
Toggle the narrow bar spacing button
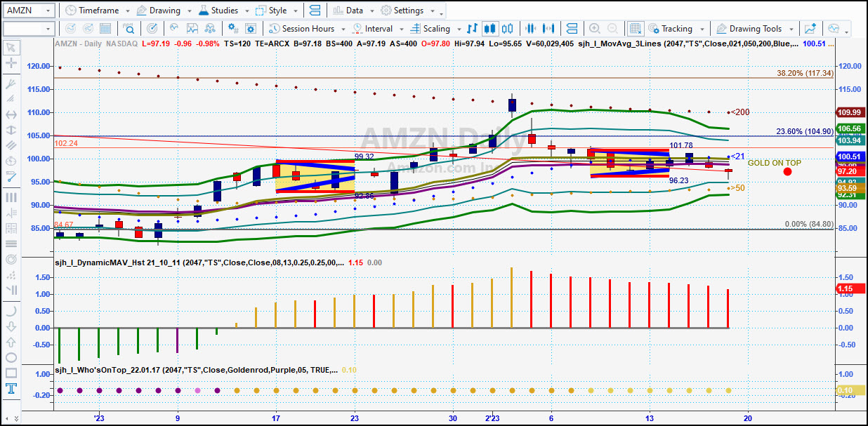pyautogui.click(x=531, y=29)
